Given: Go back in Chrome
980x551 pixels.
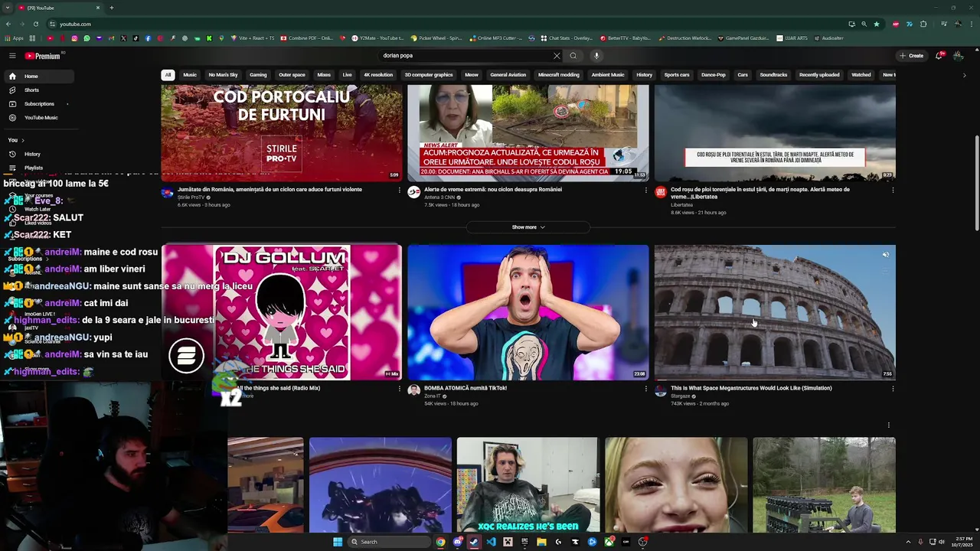Looking at the screenshot, I should point(8,24).
